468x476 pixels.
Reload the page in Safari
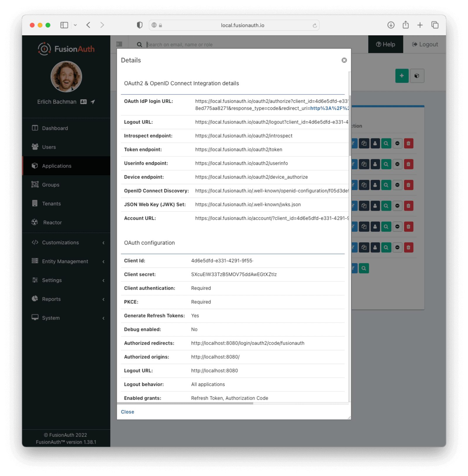click(314, 25)
